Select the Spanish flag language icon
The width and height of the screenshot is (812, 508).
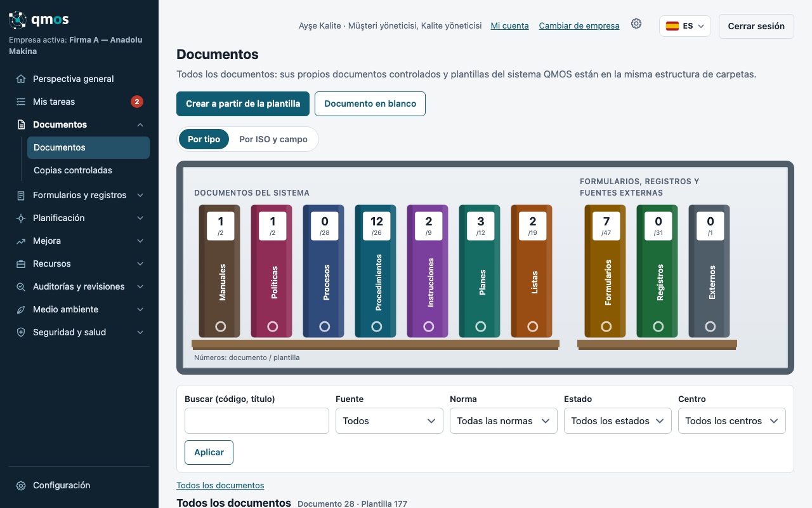(672, 26)
